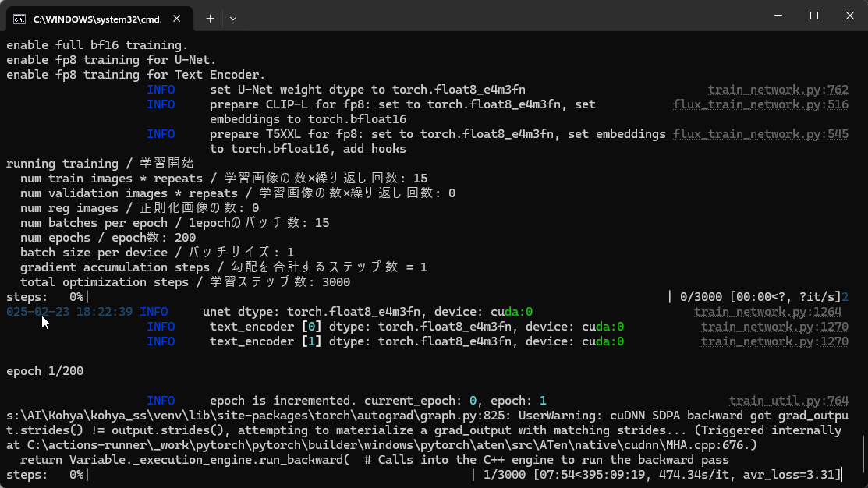
Task: Click the cmd icon in tab
Action: 19,19
